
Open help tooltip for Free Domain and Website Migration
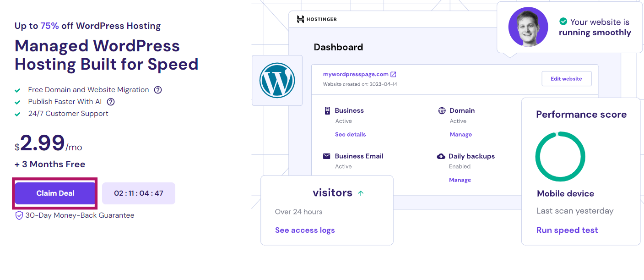point(158,90)
